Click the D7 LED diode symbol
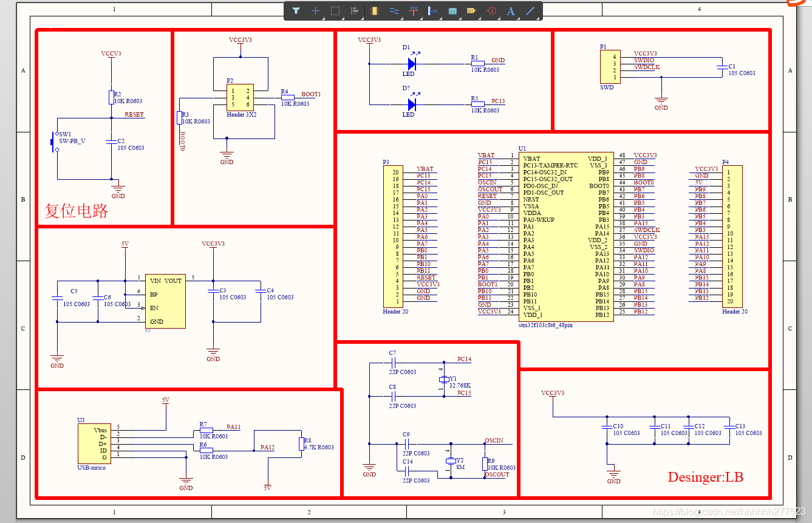This screenshot has width=812, height=523. coord(411,104)
